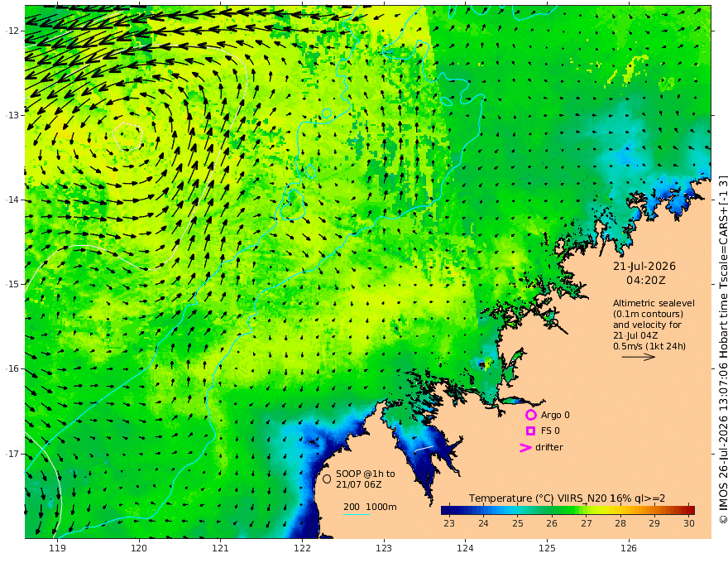Click the SOOP black circle marker

click(327, 479)
